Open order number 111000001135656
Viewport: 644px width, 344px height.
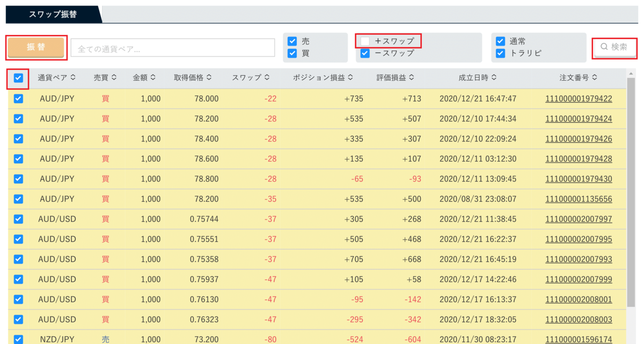coord(579,199)
